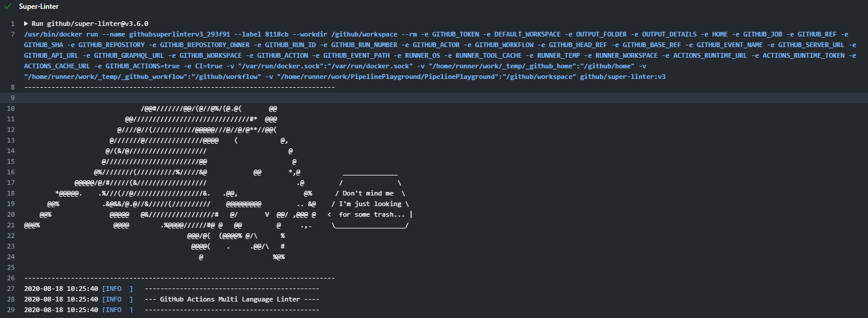The height and width of the screenshot is (318, 868).
Task: Select line number 27 link
Action: click(x=11, y=289)
